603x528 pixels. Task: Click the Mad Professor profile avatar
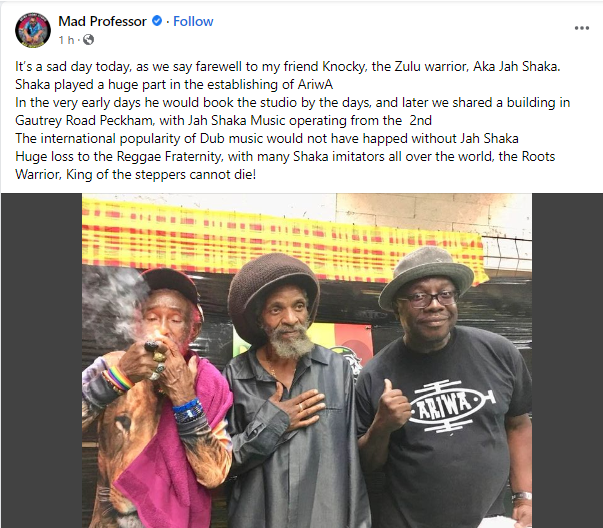tap(33, 30)
